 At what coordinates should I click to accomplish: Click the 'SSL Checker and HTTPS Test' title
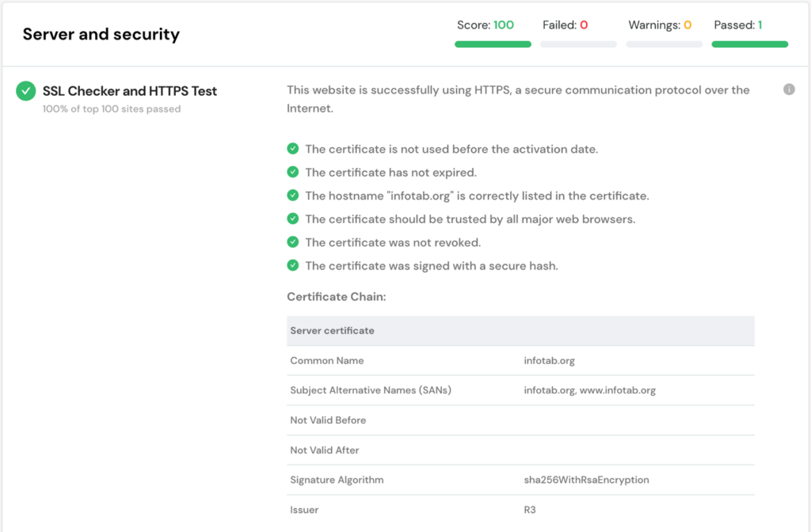pyautogui.click(x=130, y=91)
